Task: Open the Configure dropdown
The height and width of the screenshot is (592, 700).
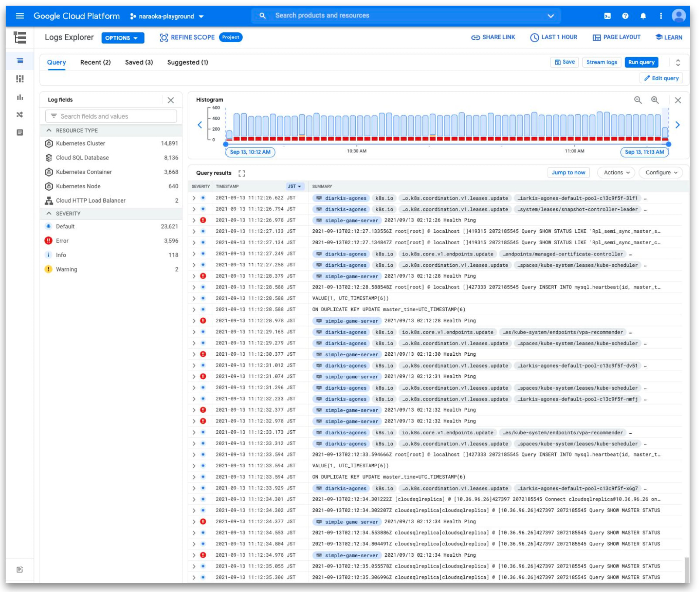Action: [661, 173]
